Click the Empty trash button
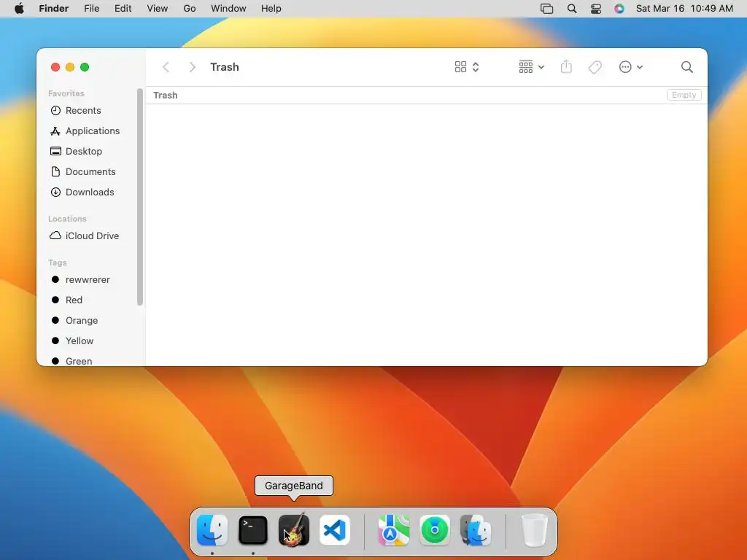 (x=684, y=95)
